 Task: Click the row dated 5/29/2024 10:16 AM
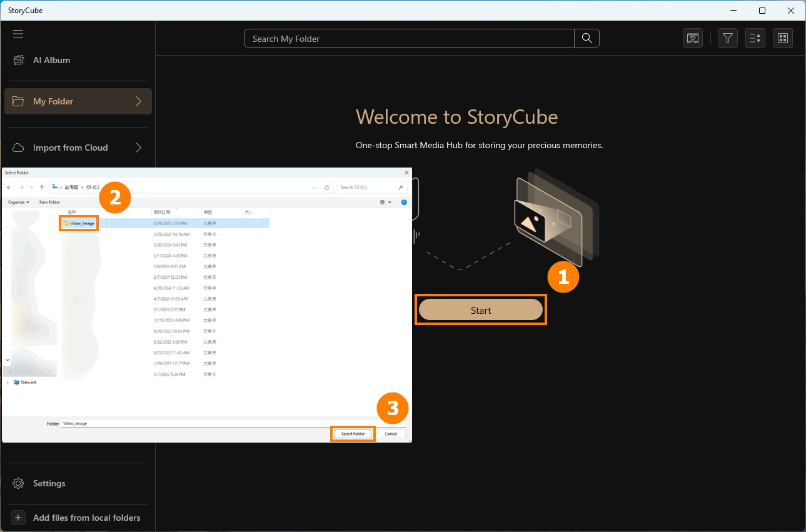[x=166, y=234]
